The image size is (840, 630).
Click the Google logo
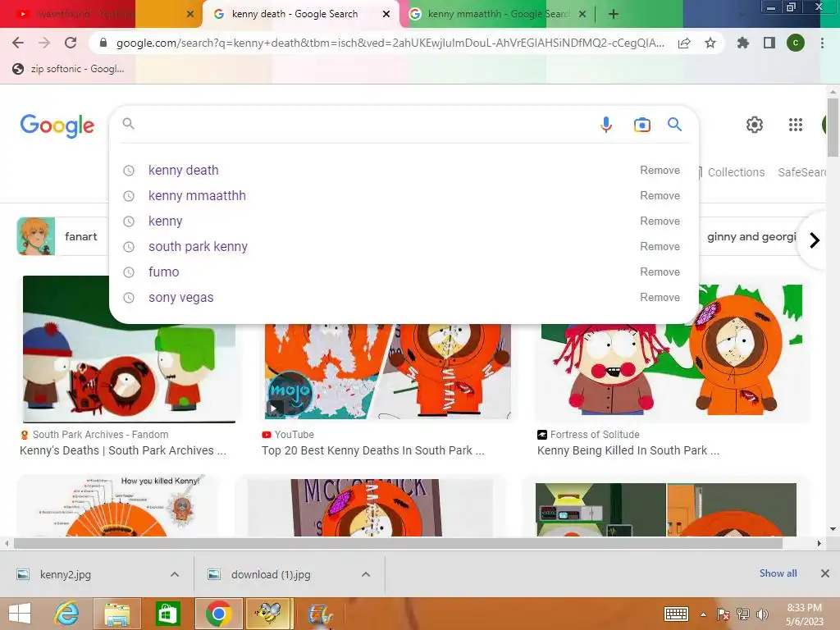tap(57, 126)
